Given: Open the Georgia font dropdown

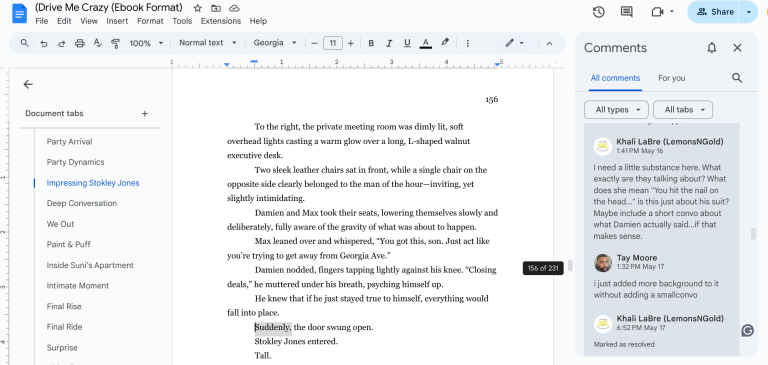Looking at the screenshot, I should coord(275,43).
